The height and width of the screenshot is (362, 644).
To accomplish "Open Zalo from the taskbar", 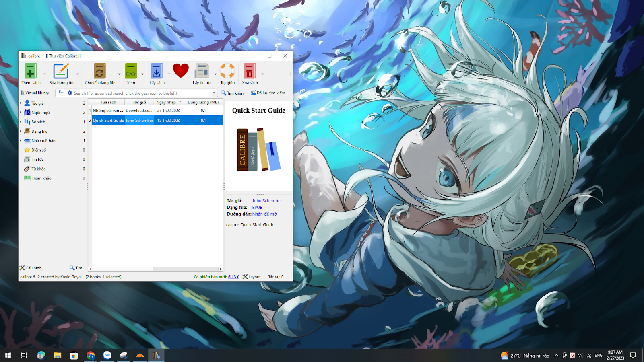I will click(x=107, y=355).
